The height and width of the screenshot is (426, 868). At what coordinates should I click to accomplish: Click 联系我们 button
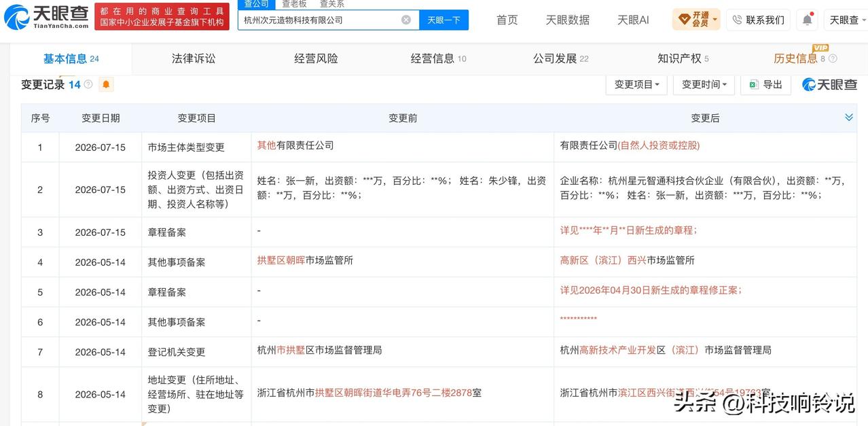point(757,20)
